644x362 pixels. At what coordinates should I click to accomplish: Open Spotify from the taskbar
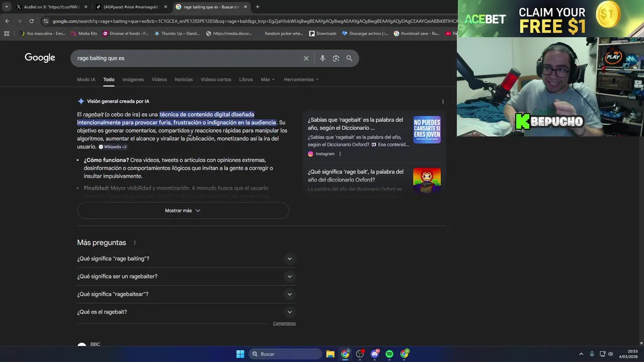point(389,354)
